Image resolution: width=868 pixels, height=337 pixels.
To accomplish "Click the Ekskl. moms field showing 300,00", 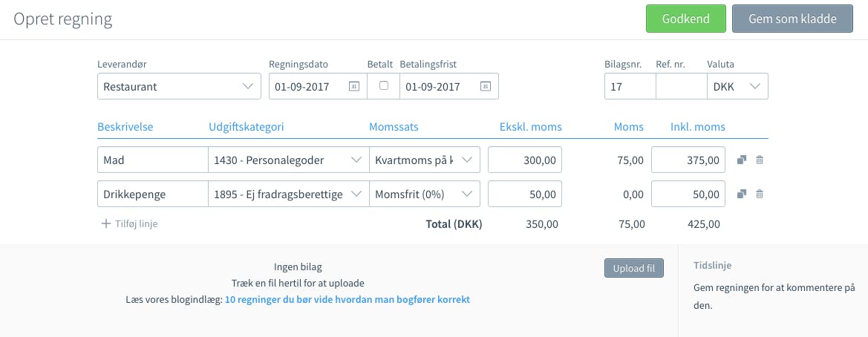I will coord(525,160).
